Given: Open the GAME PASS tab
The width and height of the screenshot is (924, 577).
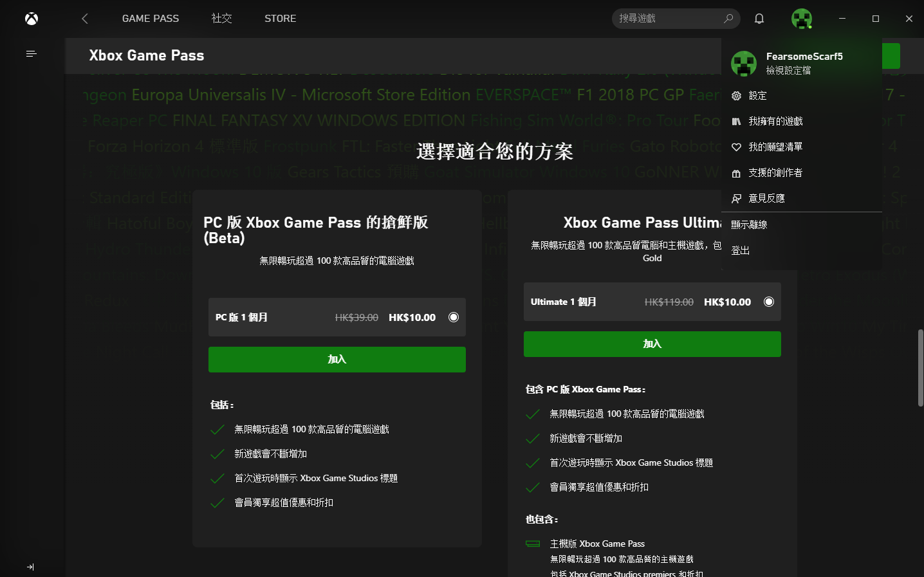Looking at the screenshot, I should [x=151, y=19].
